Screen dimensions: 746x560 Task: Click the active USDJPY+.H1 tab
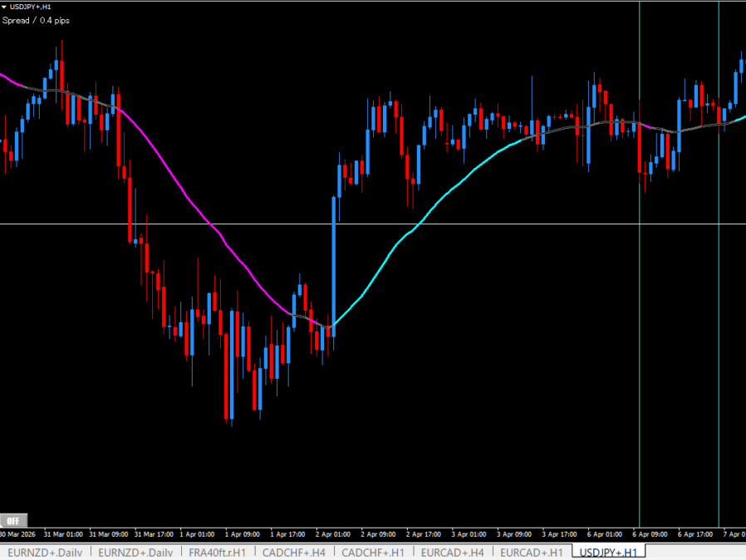pos(609,552)
